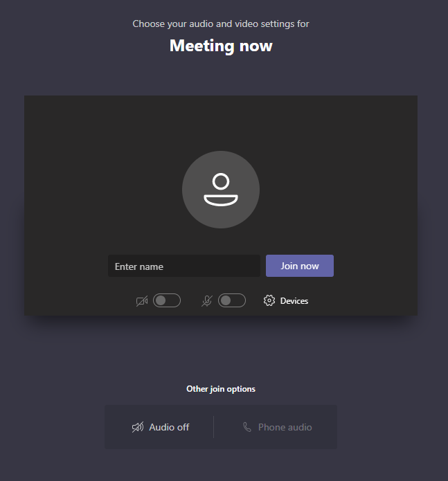The image size is (448, 481).
Task: Turn on the camera toggle switch
Action: 167,300
